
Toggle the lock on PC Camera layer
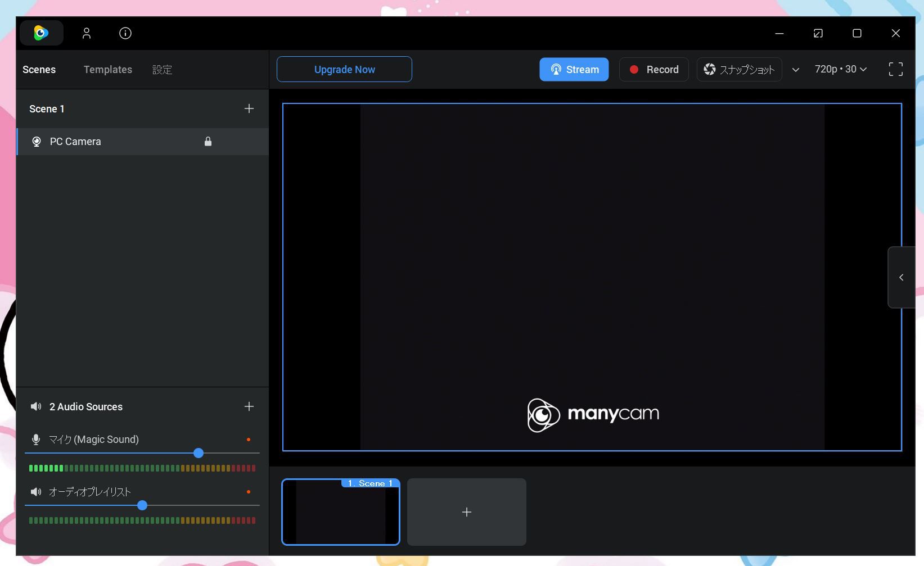pos(208,141)
